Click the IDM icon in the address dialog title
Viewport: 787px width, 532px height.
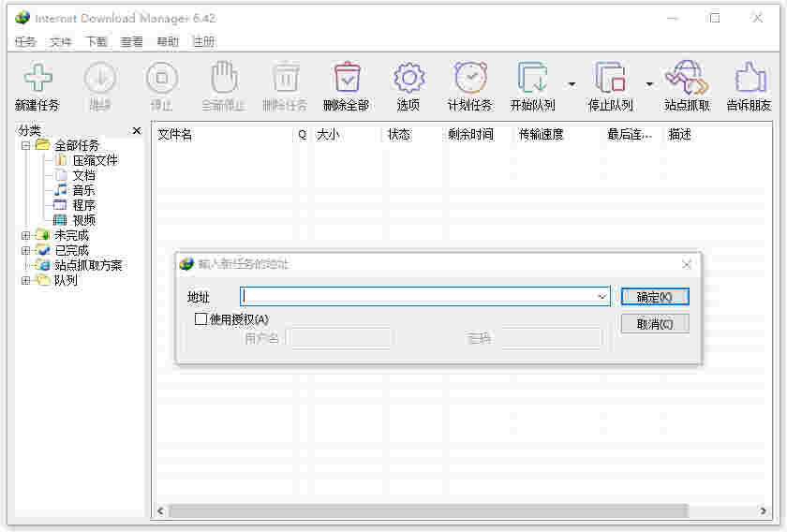tap(186, 264)
